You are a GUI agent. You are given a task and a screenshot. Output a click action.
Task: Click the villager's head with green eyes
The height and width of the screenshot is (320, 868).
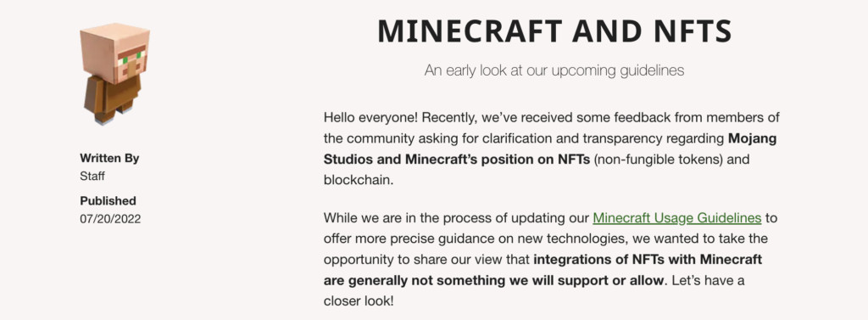(x=115, y=53)
